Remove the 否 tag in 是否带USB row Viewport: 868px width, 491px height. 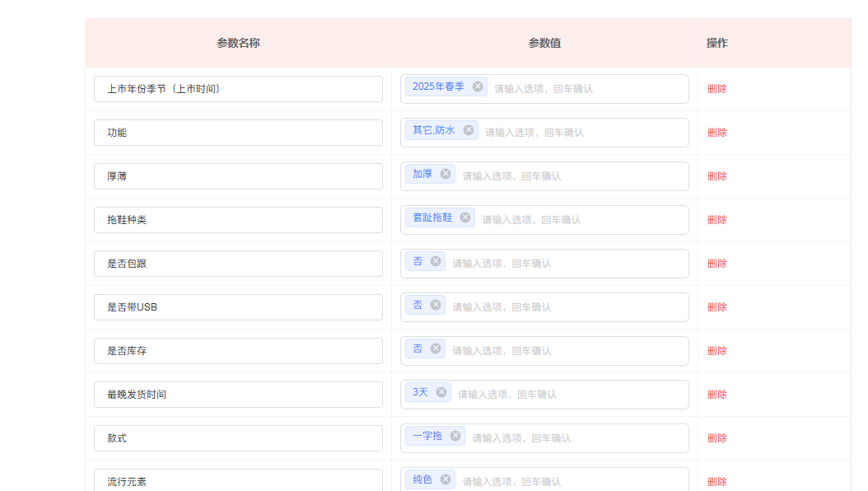436,305
